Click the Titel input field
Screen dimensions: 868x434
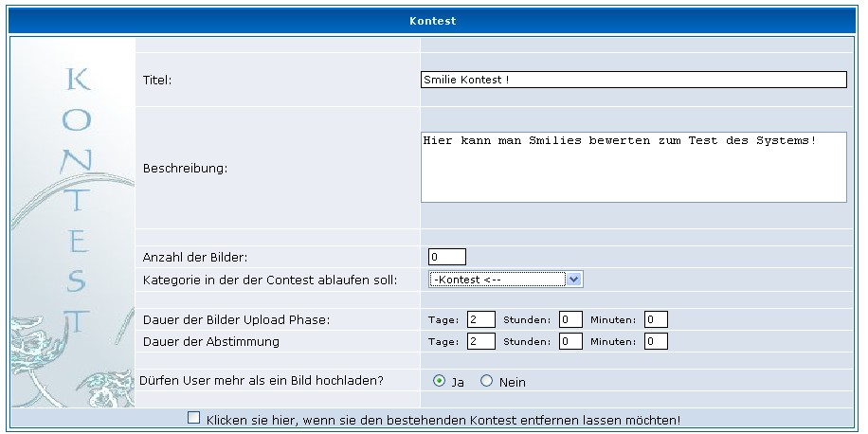[633, 81]
